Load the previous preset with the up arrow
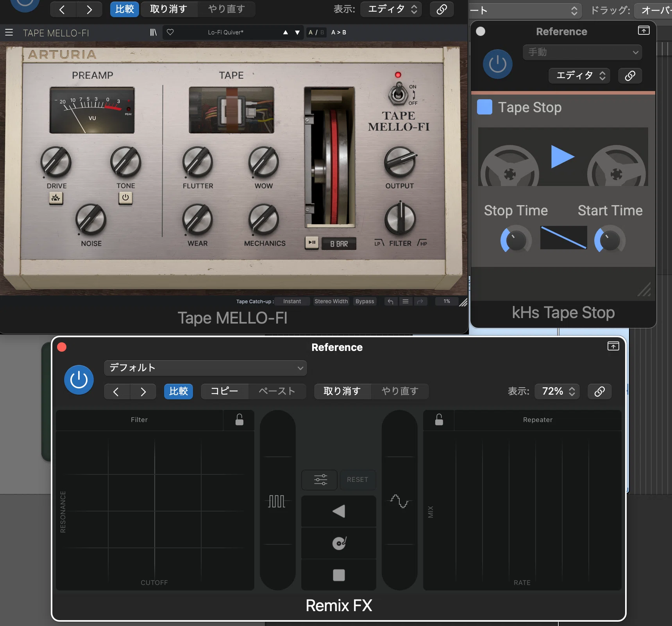Viewport: 672px width, 626px height. tap(286, 32)
